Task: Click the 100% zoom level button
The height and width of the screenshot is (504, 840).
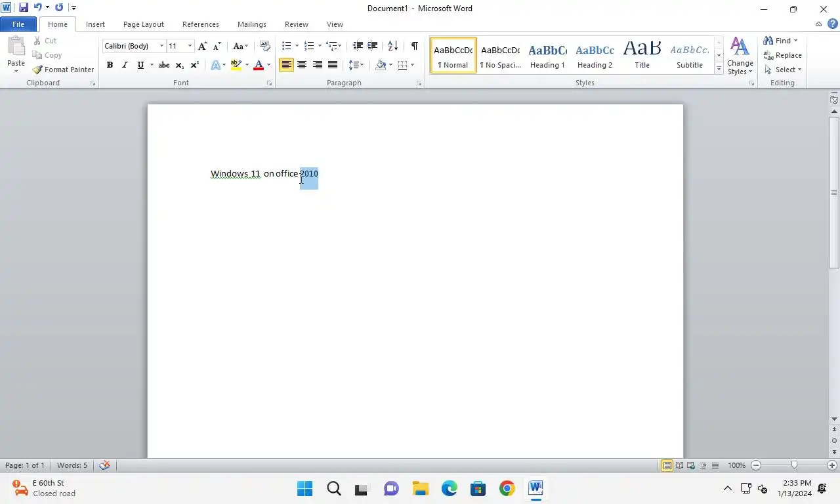Action: [736, 465]
